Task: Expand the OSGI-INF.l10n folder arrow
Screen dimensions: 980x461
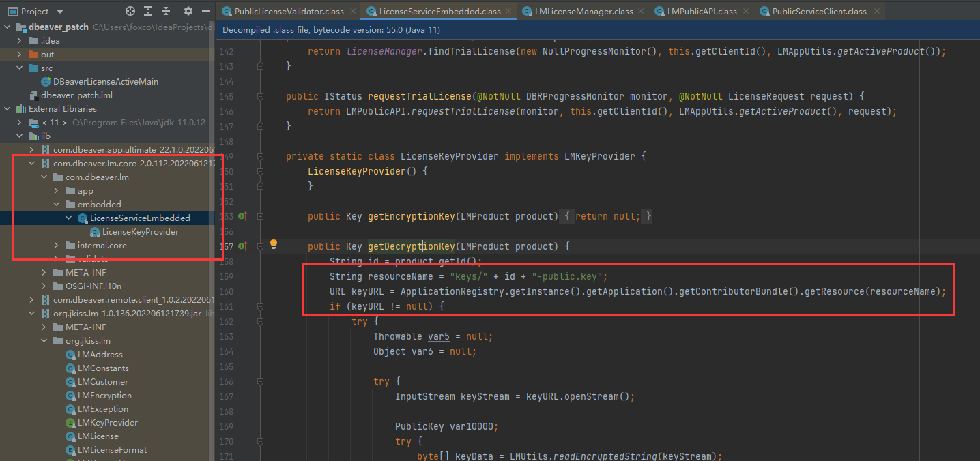Action: pyautogui.click(x=45, y=286)
